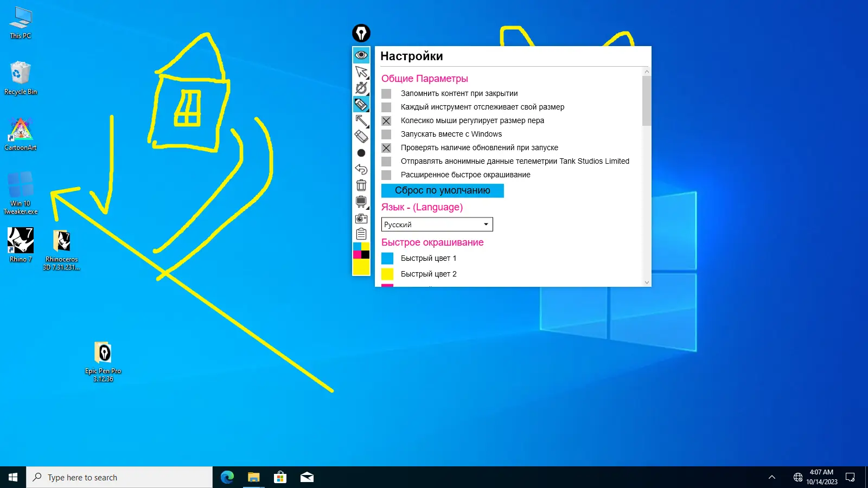The height and width of the screenshot is (488, 868).
Task: Open the Windows Start menu
Action: pos(13,477)
